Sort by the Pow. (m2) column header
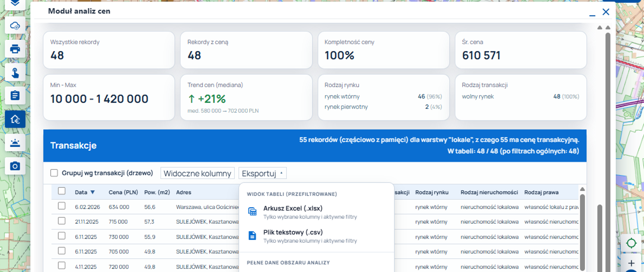The image size is (644, 272). pos(157,192)
